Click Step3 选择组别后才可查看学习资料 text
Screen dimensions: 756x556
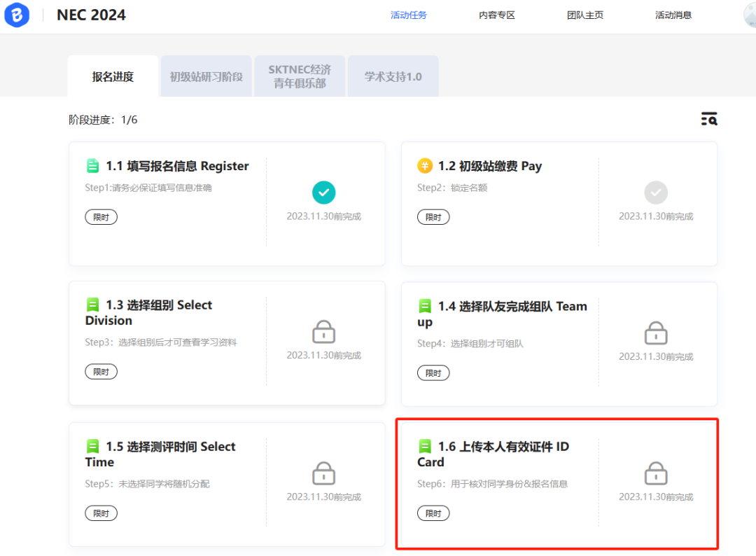tap(161, 342)
